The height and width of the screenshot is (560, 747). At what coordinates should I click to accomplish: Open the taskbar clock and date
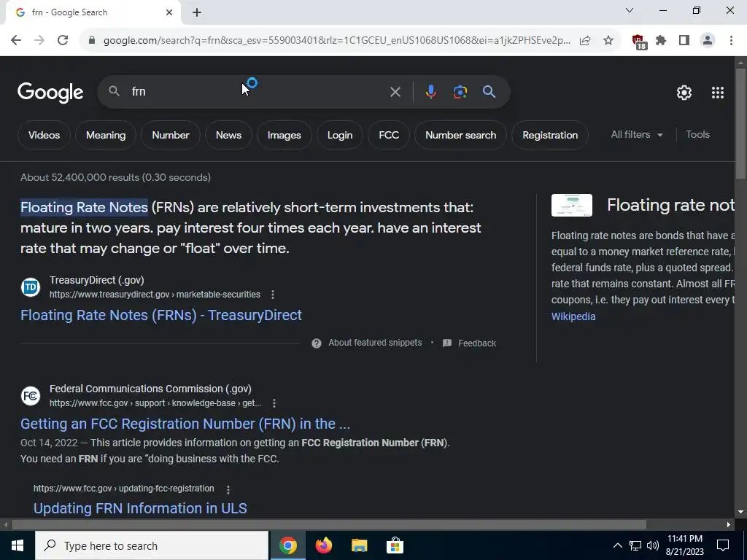685,545
